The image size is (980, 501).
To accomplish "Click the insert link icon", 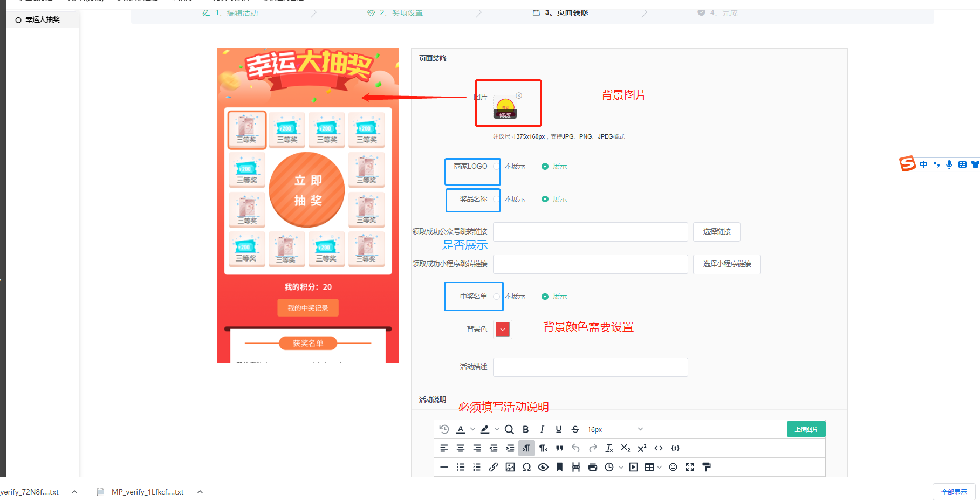I will tap(494, 467).
